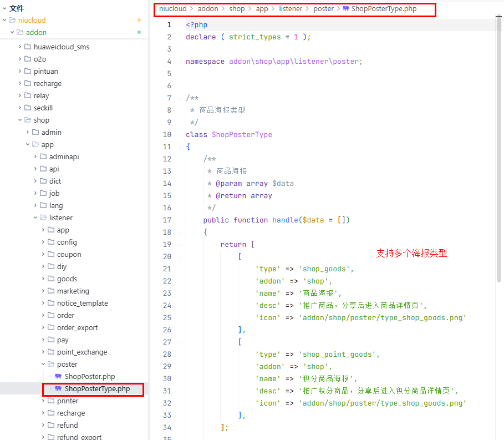Click the marketing folder icon

click(x=51, y=291)
